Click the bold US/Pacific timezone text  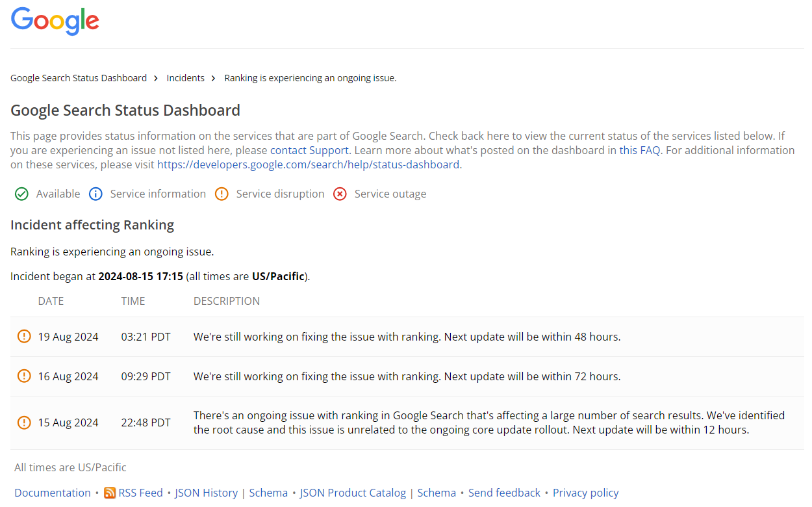(x=278, y=276)
